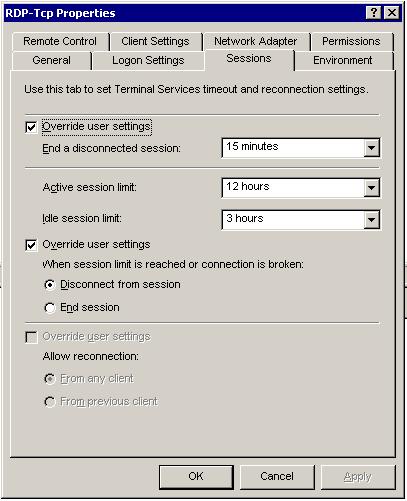This screenshot has height=501, width=407.
Task: Select the Environment tab
Action: [343, 60]
